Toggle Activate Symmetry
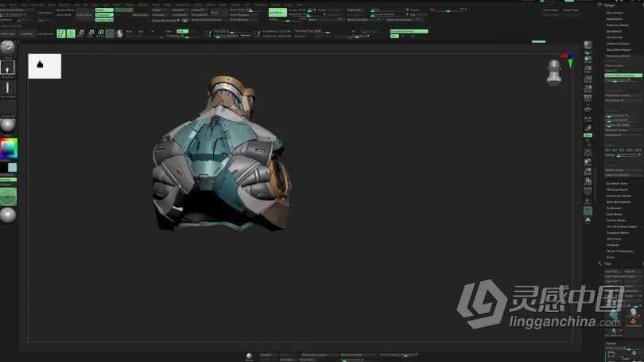 [x=409, y=31]
